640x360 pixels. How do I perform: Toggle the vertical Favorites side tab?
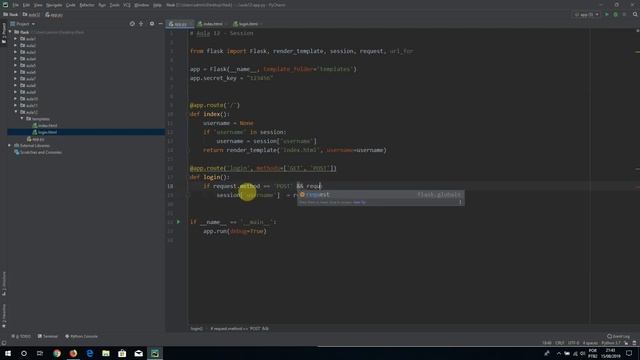(x=4, y=316)
